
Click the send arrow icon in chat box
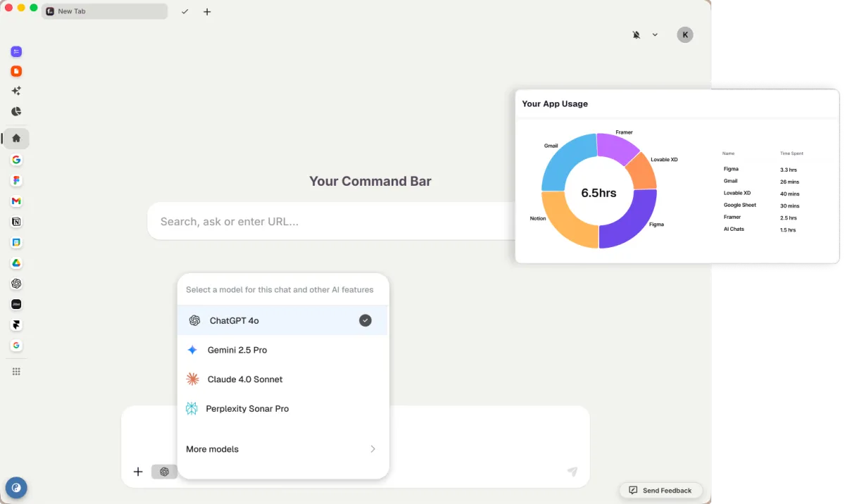pyautogui.click(x=572, y=472)
